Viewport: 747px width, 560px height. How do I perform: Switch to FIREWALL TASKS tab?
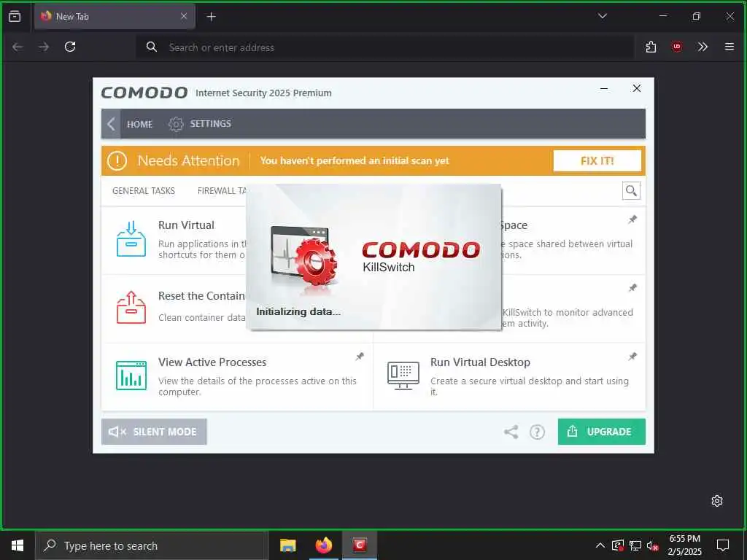(222, 191)
